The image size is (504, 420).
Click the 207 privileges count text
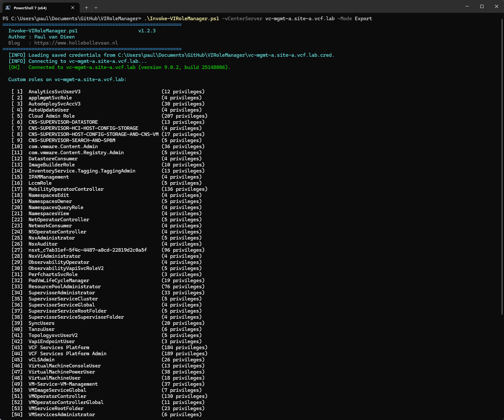coord(184,116)
